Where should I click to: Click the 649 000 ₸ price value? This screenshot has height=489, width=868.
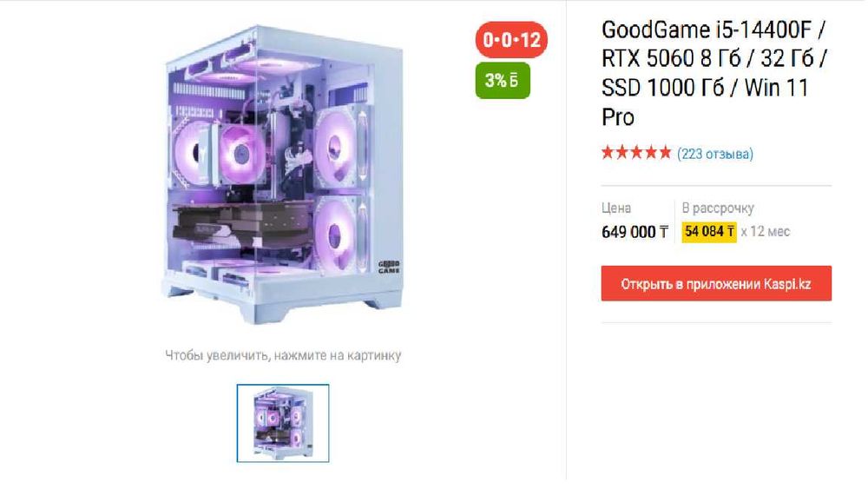[x=635, y=232]
